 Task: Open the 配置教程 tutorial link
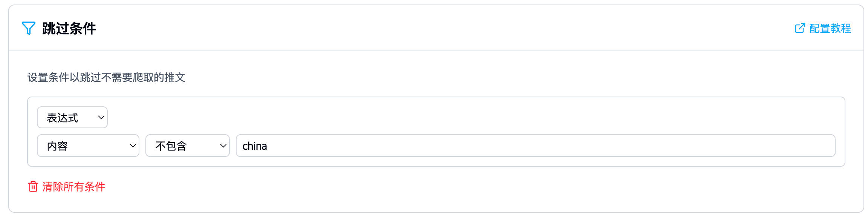[823, 28]
